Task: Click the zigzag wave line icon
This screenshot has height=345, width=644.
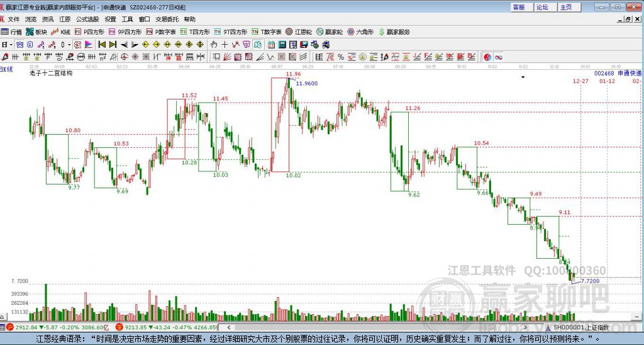Action: 270,57
